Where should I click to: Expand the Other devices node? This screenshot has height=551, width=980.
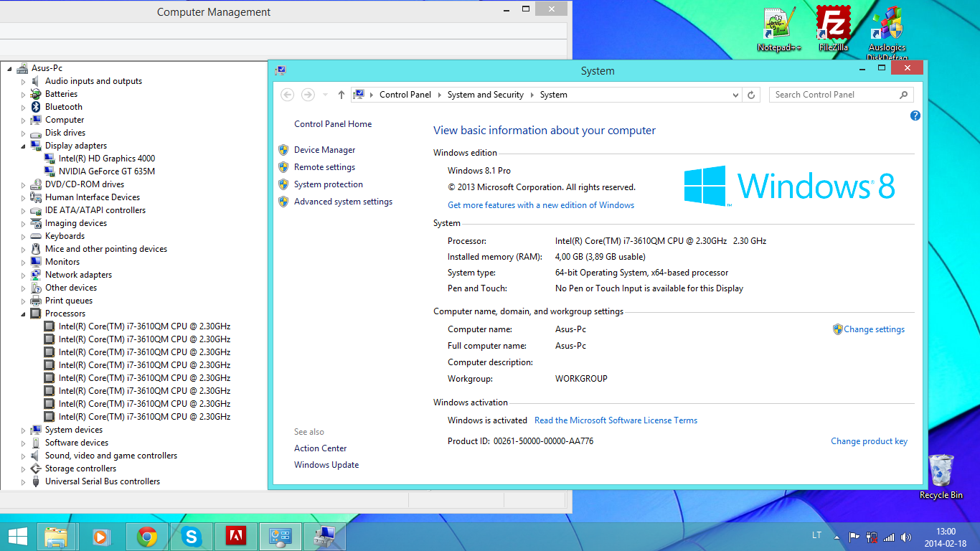coord(23,288)
